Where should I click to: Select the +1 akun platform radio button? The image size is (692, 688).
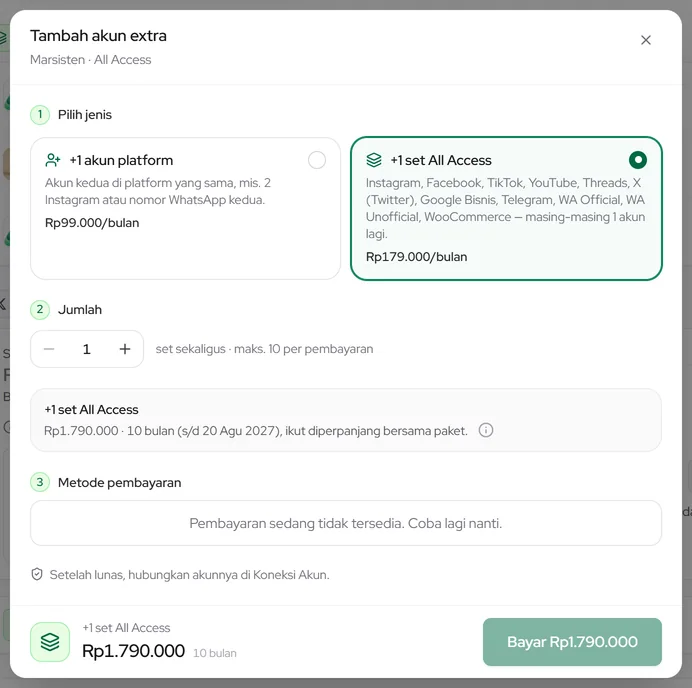tap(317, 160)
